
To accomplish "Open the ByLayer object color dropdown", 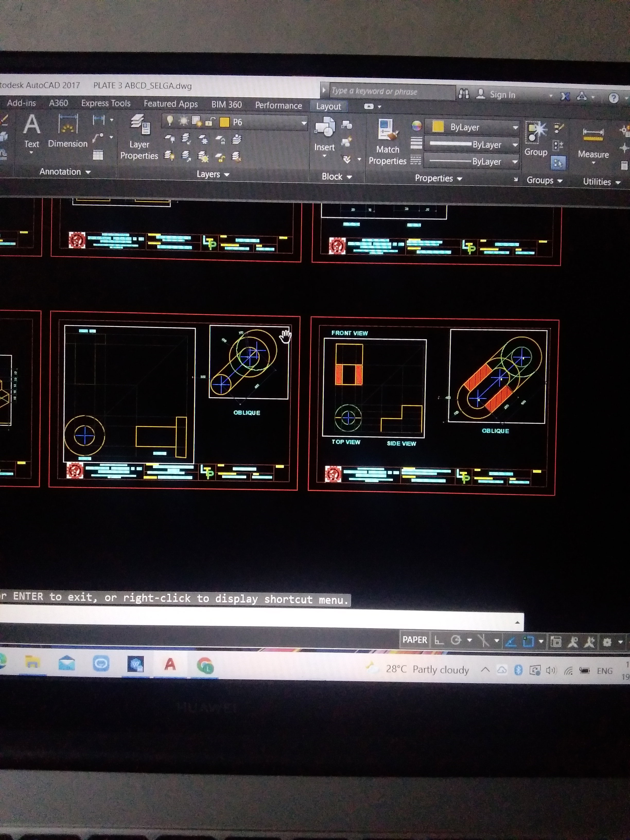I will 515,128.
